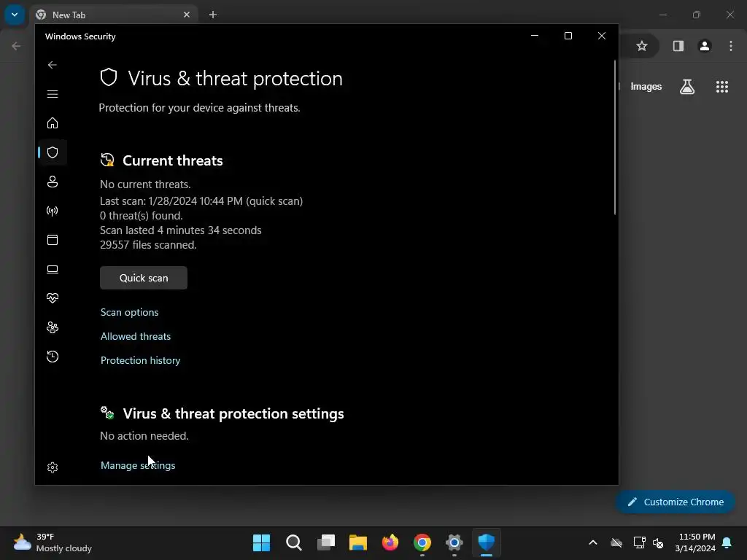This screenshot has height=560, width=747.
Task: Click the Windows Security vertical scrollbar
Action: click(x=614, y=138)
